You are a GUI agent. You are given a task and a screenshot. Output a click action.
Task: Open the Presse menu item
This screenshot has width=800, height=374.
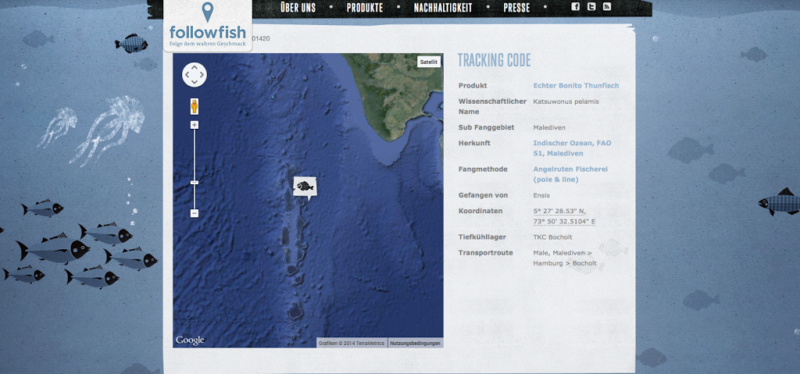[x=516, y=8]
